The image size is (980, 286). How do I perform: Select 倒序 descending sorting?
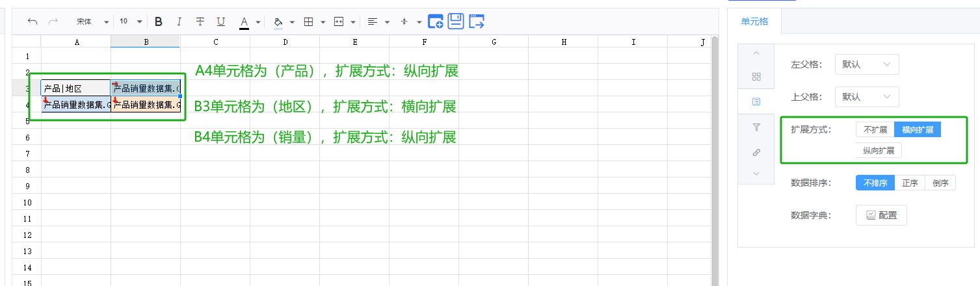(x=940, y=183)
